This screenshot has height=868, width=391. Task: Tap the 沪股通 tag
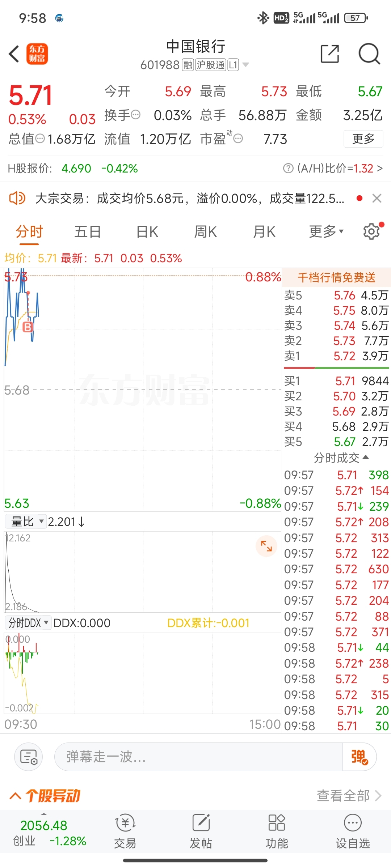tap(211, 65)
